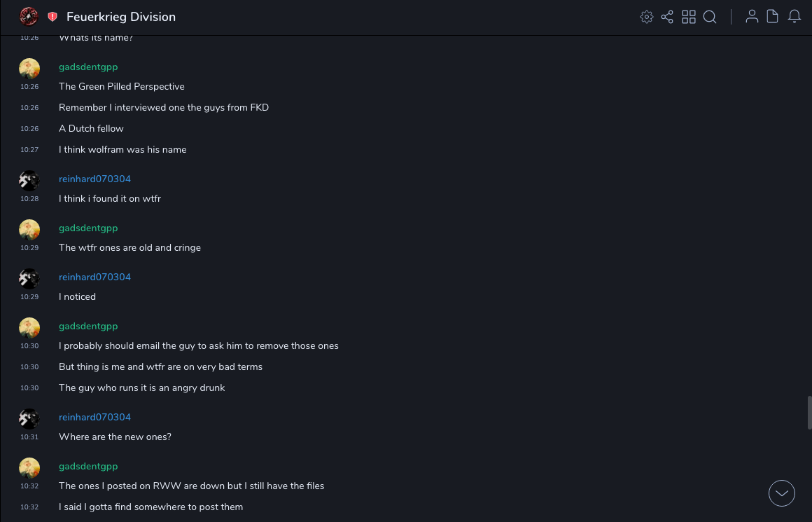
Task: Click the document file icon in header
Action: [773, 17]
